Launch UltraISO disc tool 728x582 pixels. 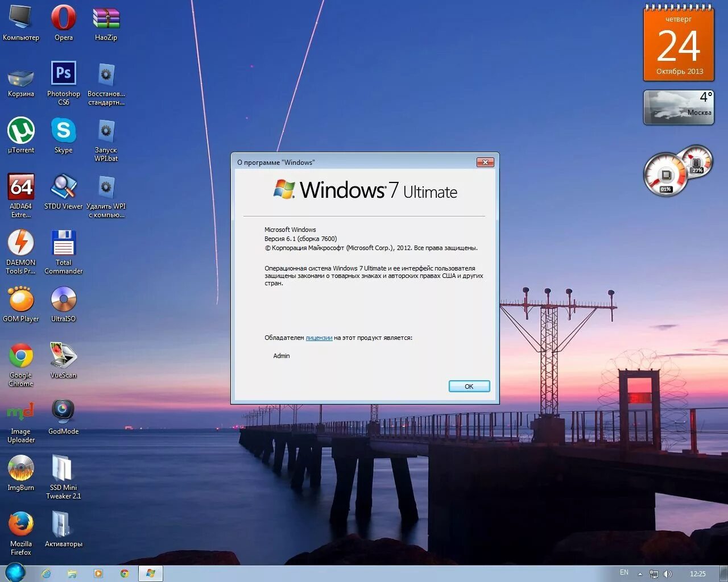[x=64, y=304]
